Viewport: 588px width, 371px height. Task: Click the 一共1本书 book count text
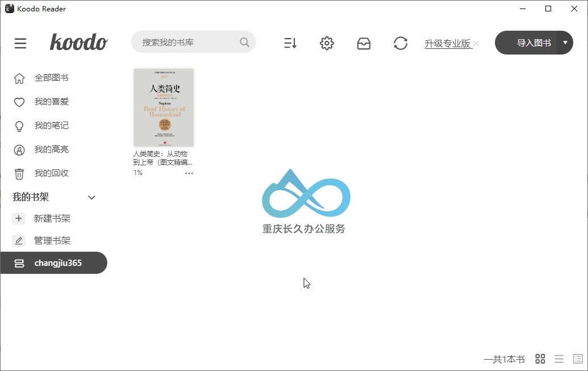tap(504, 360)
